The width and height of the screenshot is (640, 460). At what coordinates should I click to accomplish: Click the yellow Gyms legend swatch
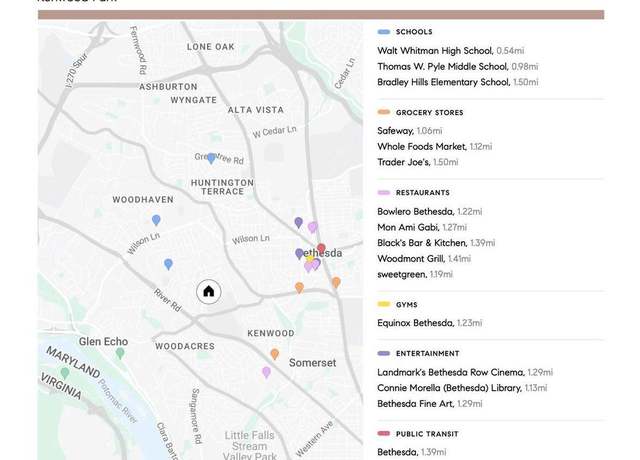[384, 304]
